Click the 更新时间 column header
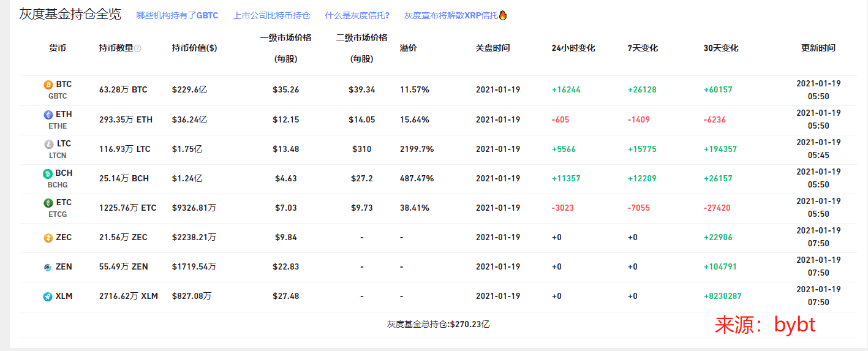The image size is (868, 351). tap(818, 48)
